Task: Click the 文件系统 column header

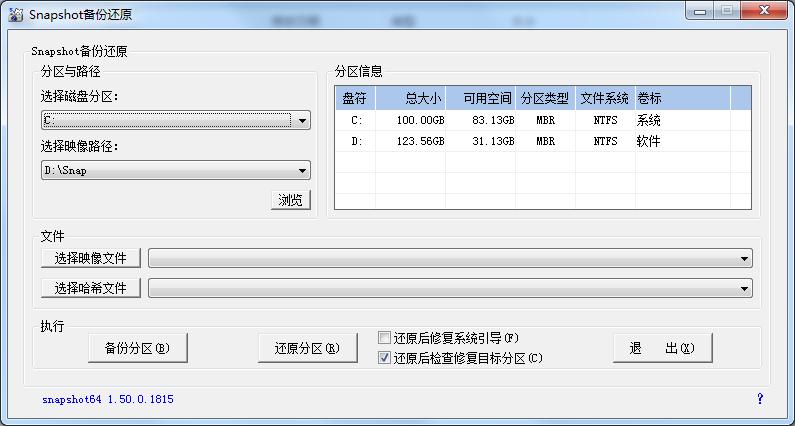Action: pyautogui.click(x=604, y=98)
